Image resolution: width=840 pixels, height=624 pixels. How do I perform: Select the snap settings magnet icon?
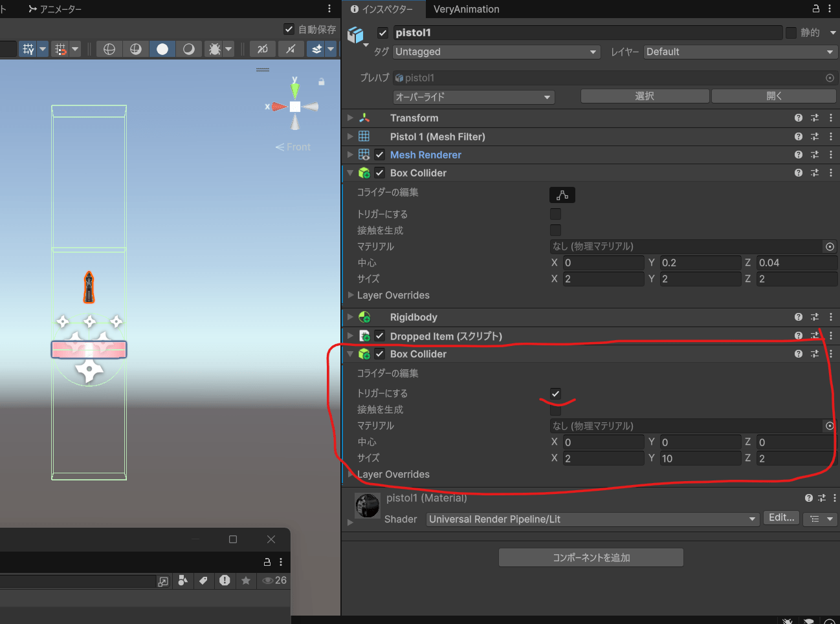60,48
